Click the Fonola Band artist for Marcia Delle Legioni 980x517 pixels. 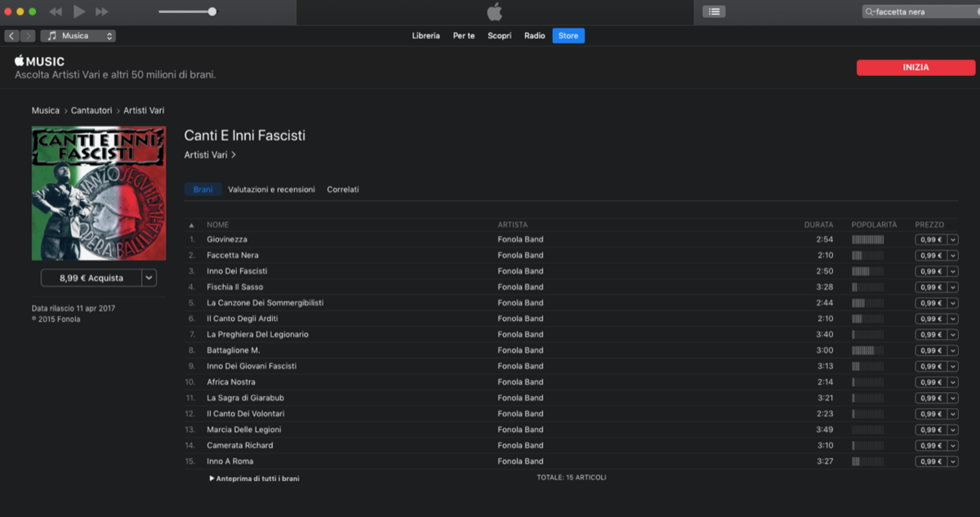(520, 430)
